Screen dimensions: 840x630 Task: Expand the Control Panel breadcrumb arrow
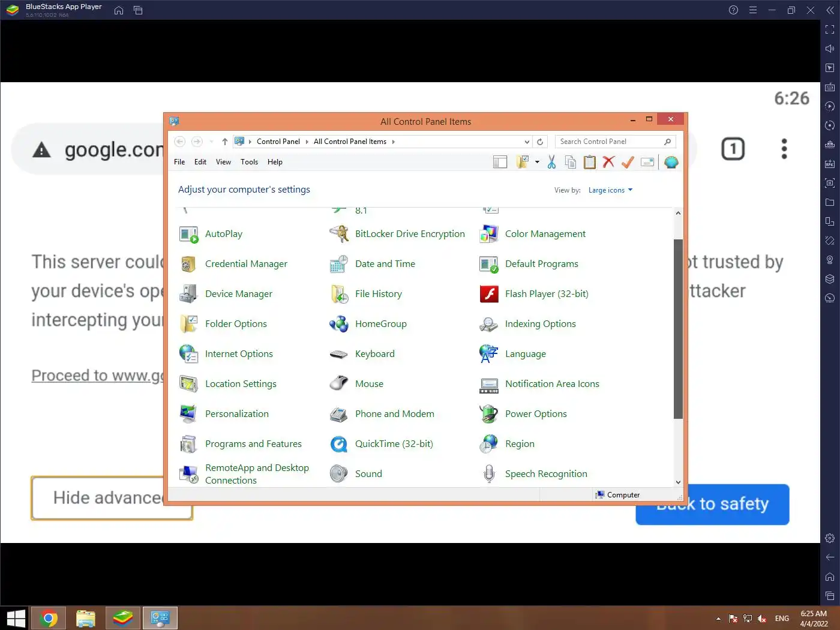coord(307,142)
